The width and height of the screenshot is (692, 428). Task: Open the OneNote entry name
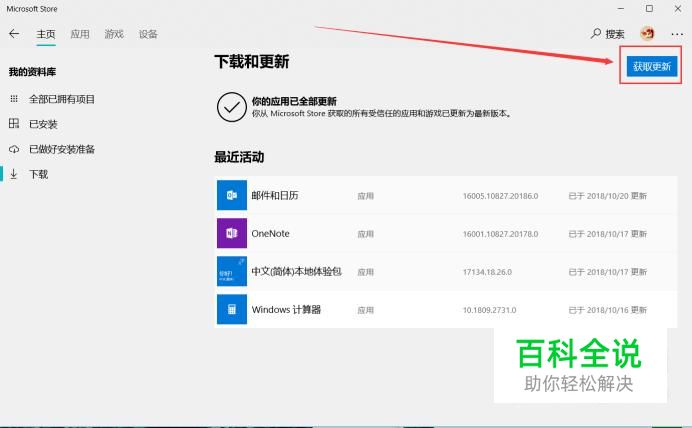coord(271,233)
